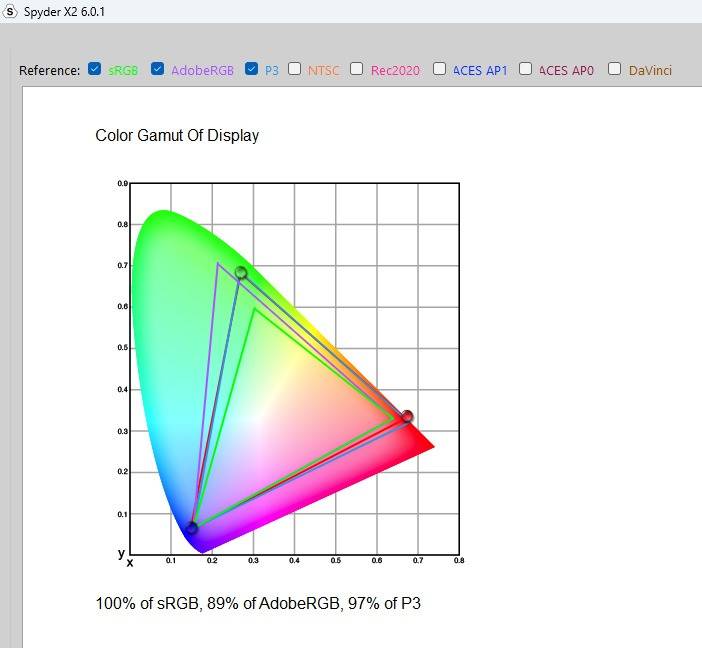702x648 pixels.
Task: Click the bold y axis label
Action: click(121, 553)
